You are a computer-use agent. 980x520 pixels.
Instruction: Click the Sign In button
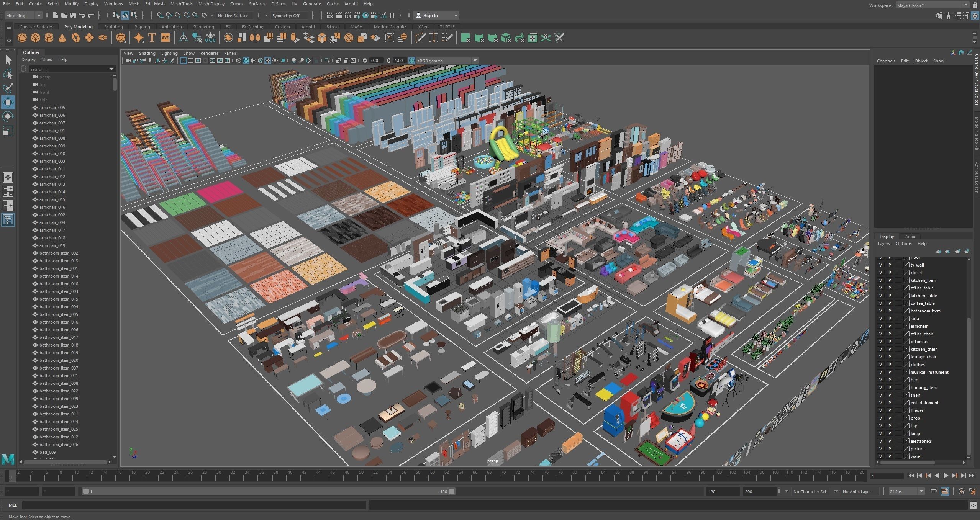430,15
